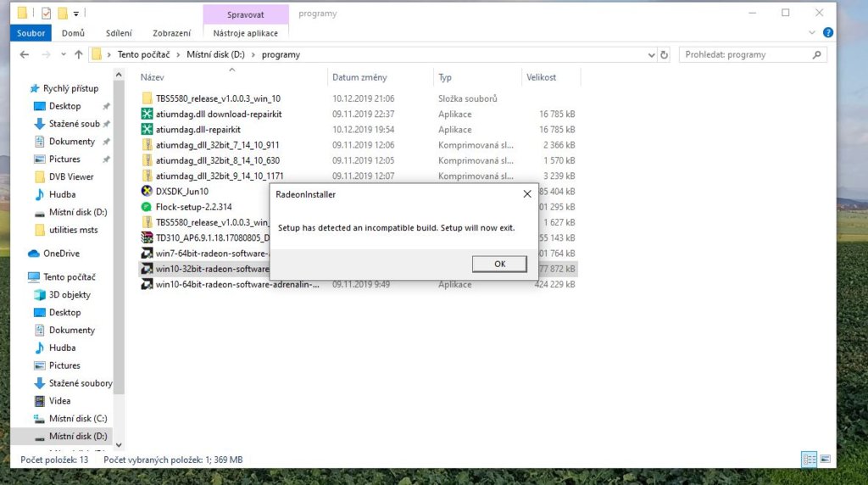Select win10-64bit-radeon-software-adrenalin file icon
The width and height of the screenshot is (868, 485).
(147, 284)
